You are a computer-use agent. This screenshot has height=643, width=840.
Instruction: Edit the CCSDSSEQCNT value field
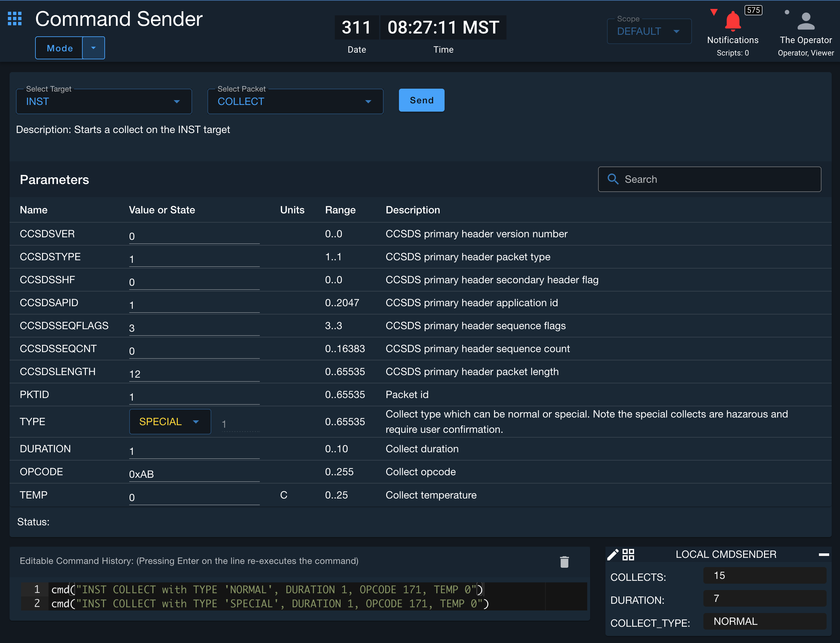click(194, 351)
